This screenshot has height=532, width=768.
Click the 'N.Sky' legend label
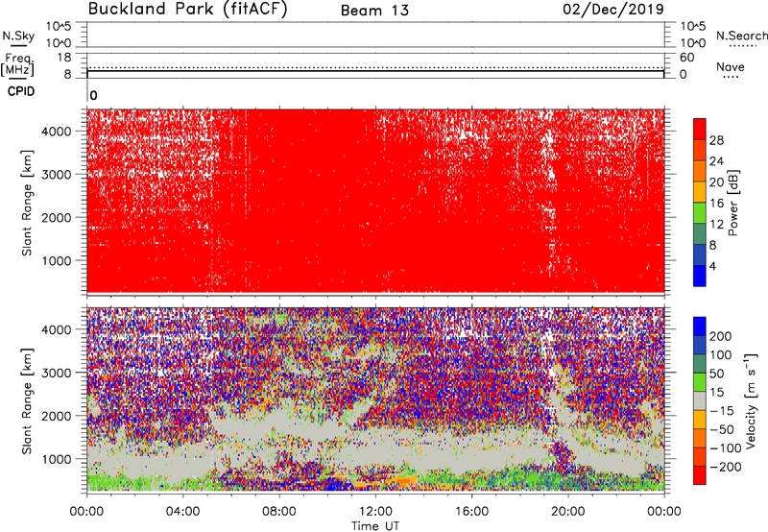tap(18, 36)
